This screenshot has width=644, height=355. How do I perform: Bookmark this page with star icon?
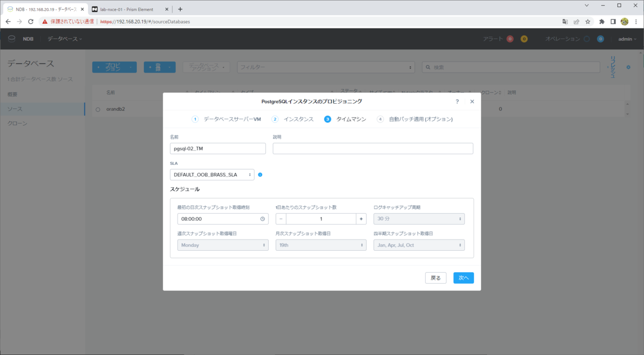tap(588, 21)
